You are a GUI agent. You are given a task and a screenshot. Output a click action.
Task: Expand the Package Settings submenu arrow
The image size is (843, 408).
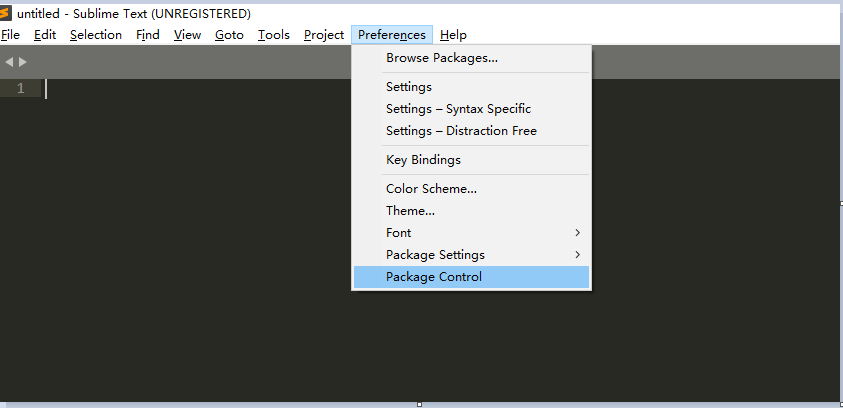click(578, 255)
